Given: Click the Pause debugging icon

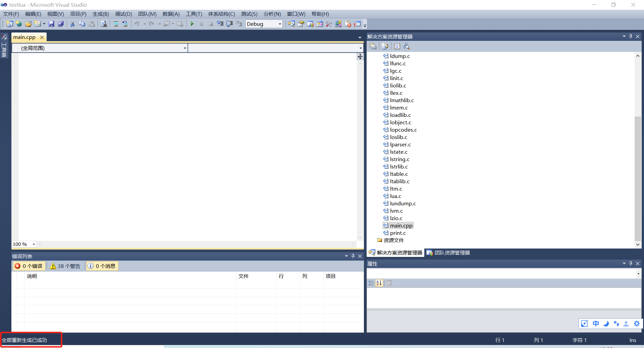Looking at the screenshot, I should [202, 24].
